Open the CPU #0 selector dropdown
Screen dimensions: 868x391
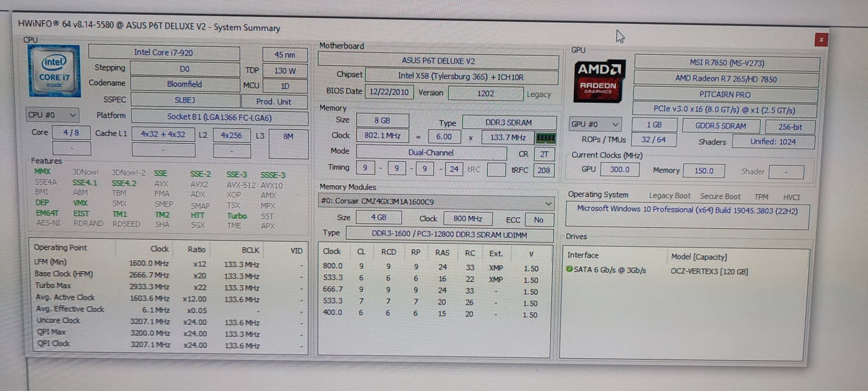point(52,115)
